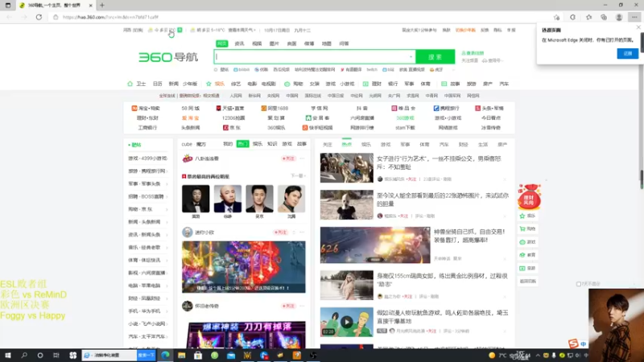This screenshot has width=644, height=362.
Task: Open the 迷你小欧 game banner image
Action: (244, 267)
